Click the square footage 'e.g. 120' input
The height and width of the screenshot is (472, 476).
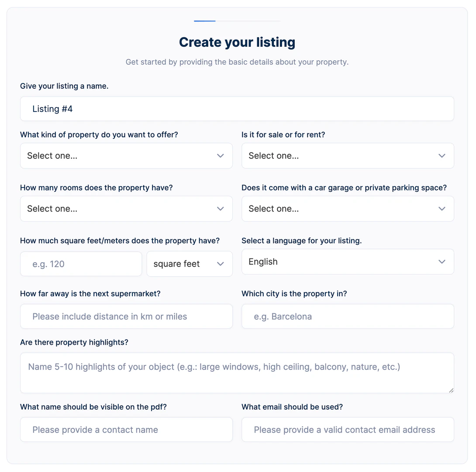(x=81, y=264)
